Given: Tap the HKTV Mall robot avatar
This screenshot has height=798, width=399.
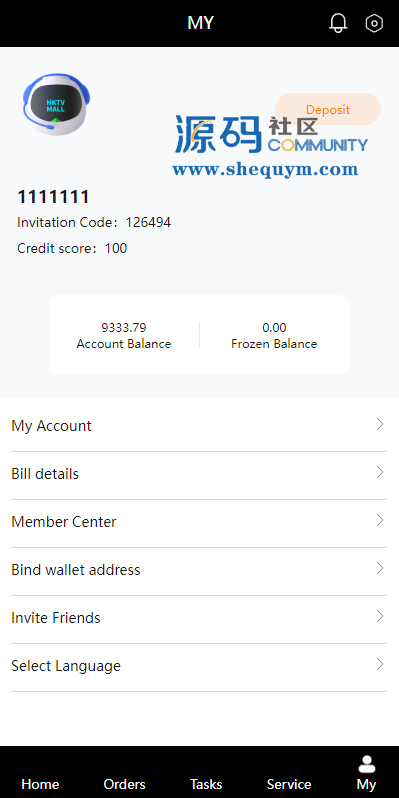Looking at the screenshot, I should click(x=56, y=104).
